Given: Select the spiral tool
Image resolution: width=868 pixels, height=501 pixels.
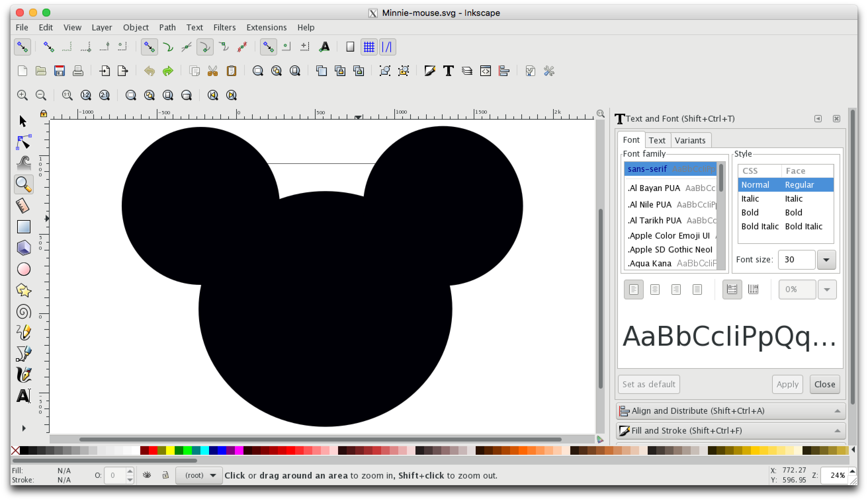Looking at the screenshot, I should pyautogui.click(x=23, y=312).
